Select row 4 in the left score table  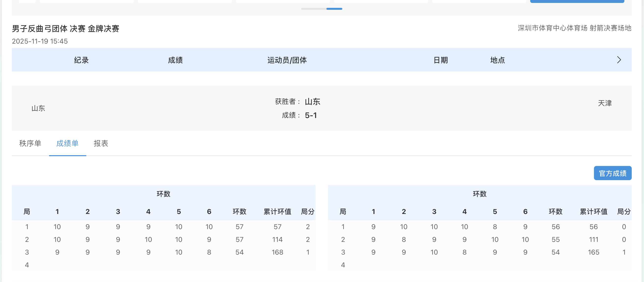coord(27,265)
